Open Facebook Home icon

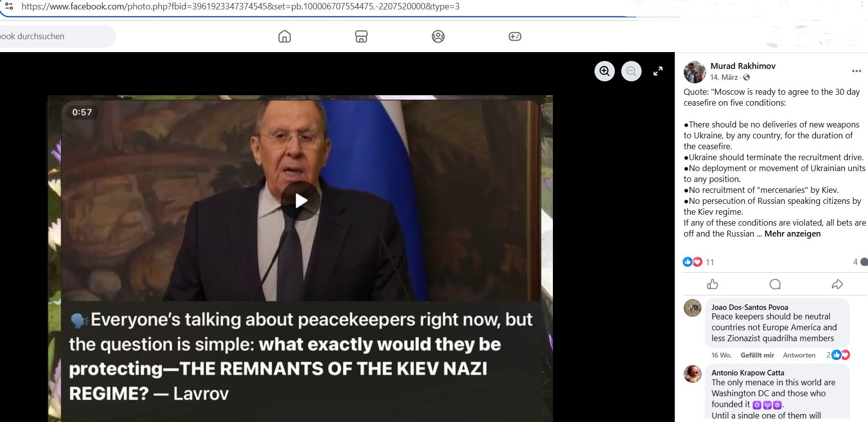coord(284,36)
